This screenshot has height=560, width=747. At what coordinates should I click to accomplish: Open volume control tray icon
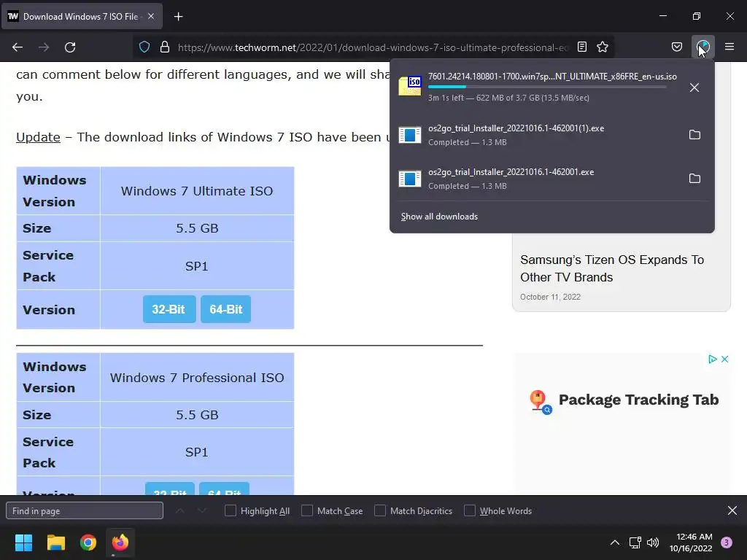tap(653, 542)
